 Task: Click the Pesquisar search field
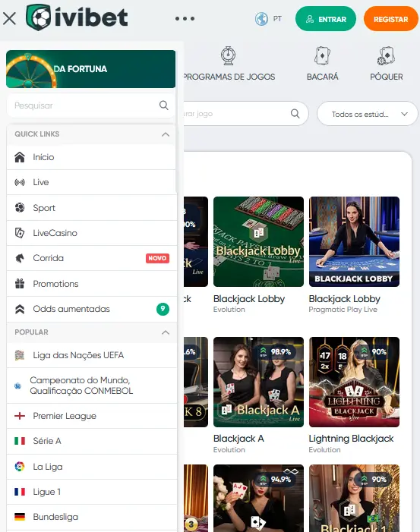tap(91, 105)
